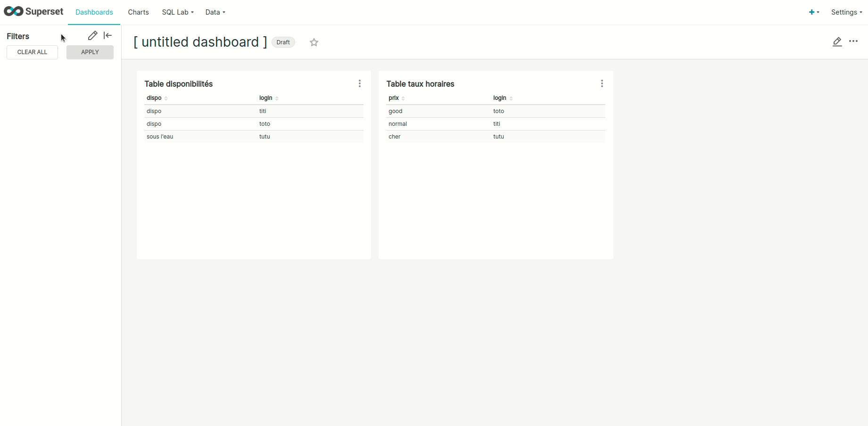The width and height of the screenshot is (868, 426).
Task: Select the 'normal' prix cell
Action: [x=397, y=124]
